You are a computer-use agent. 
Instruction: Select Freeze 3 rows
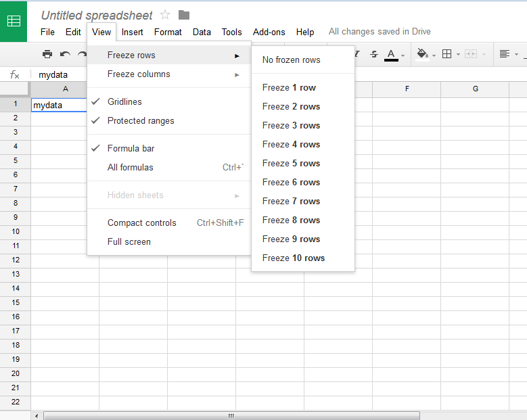click(x=303, y=125)
